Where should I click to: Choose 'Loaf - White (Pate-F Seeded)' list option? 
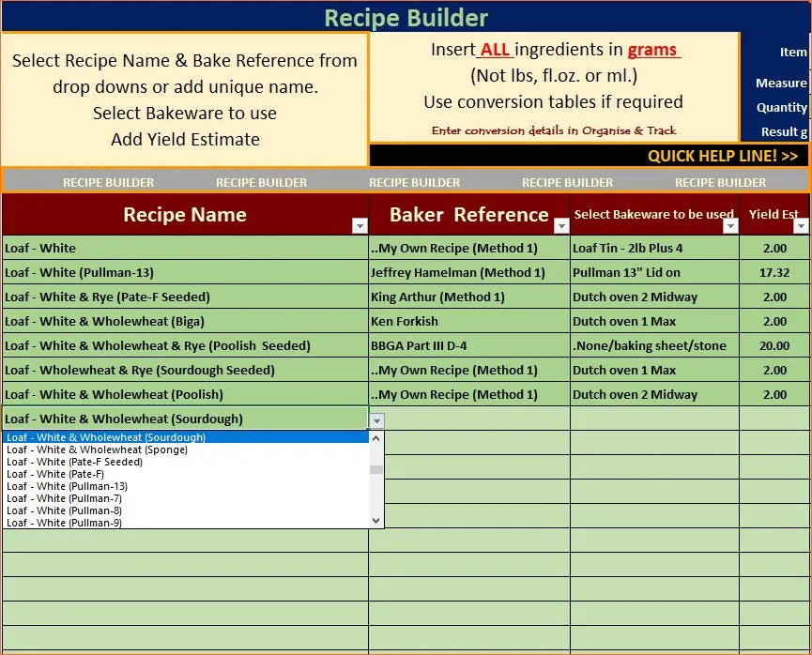[x=74, y=462]
